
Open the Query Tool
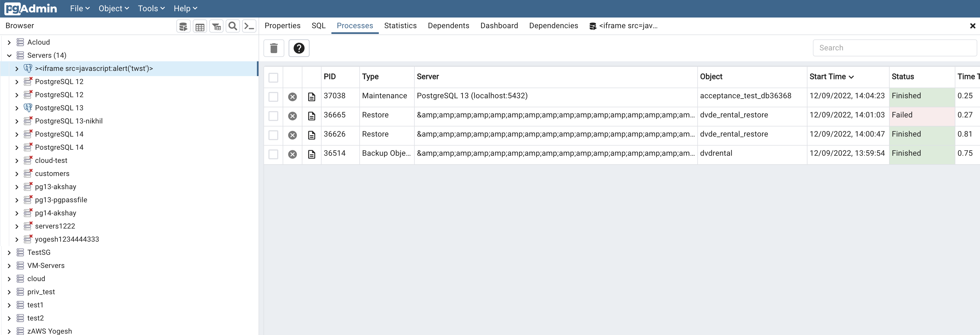click(x=183, y=26)
